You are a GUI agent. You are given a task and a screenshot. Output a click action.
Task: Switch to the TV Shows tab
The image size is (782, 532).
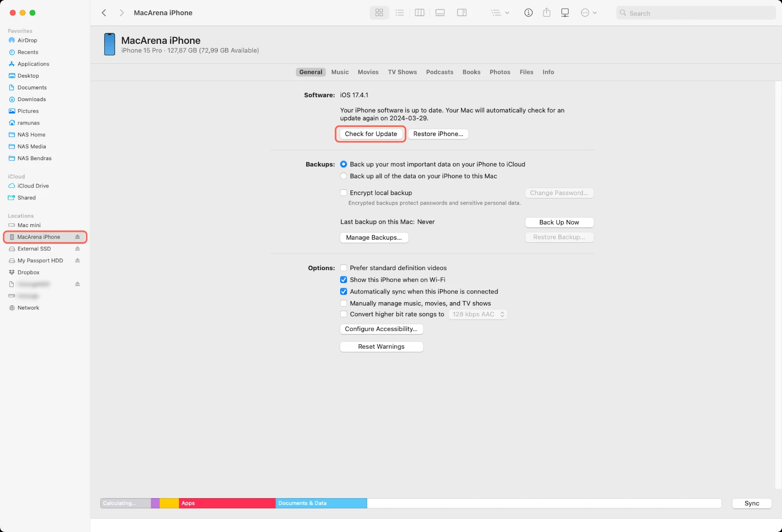pos(402,72)
